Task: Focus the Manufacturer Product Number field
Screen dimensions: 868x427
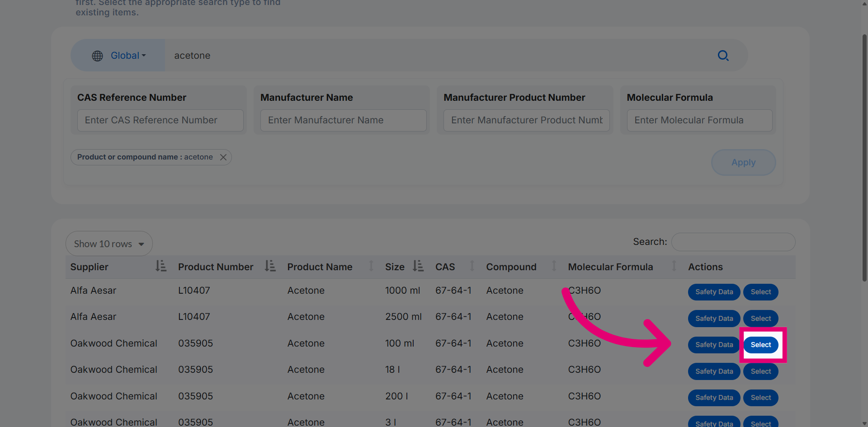Action: [526, 120]
